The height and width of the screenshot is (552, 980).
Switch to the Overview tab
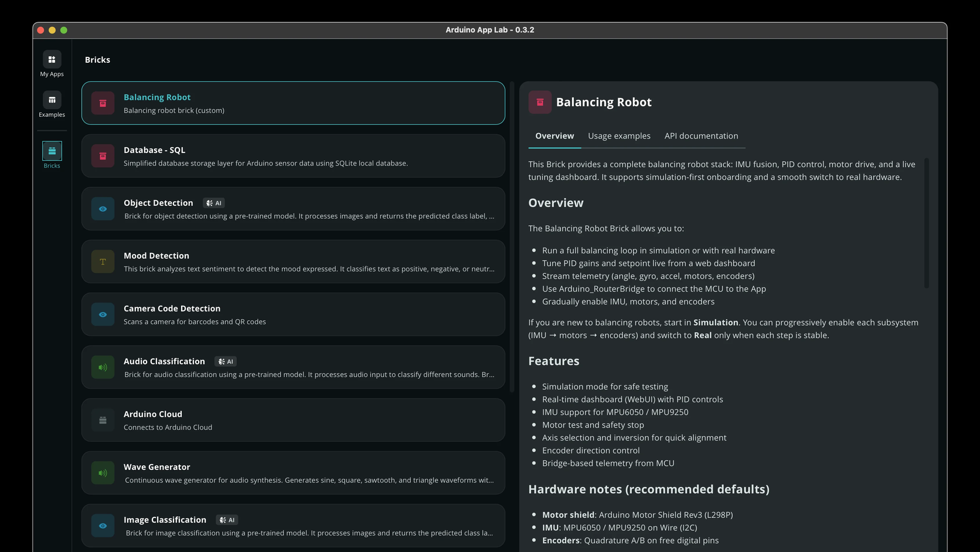point(554,136)
